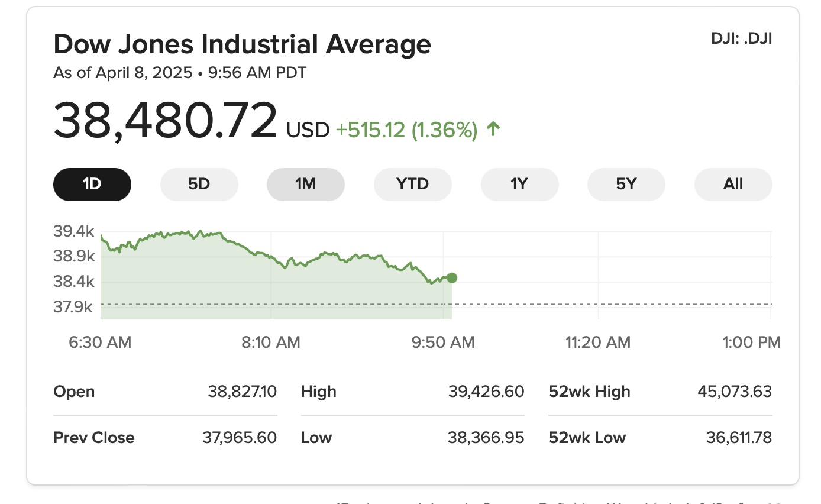Open the 5Y chart range
The image size is (821, 504).
pos(626,184)
